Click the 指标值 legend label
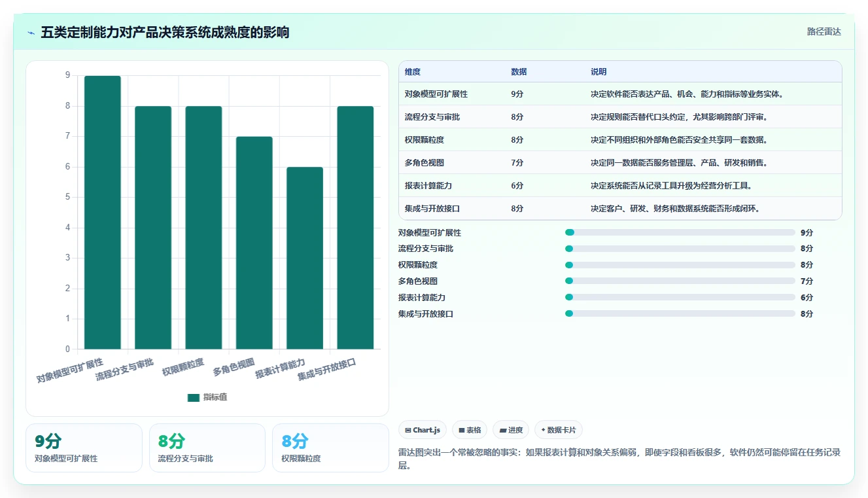868x498 pixels. pyautogui.click(x=215, y=397)
